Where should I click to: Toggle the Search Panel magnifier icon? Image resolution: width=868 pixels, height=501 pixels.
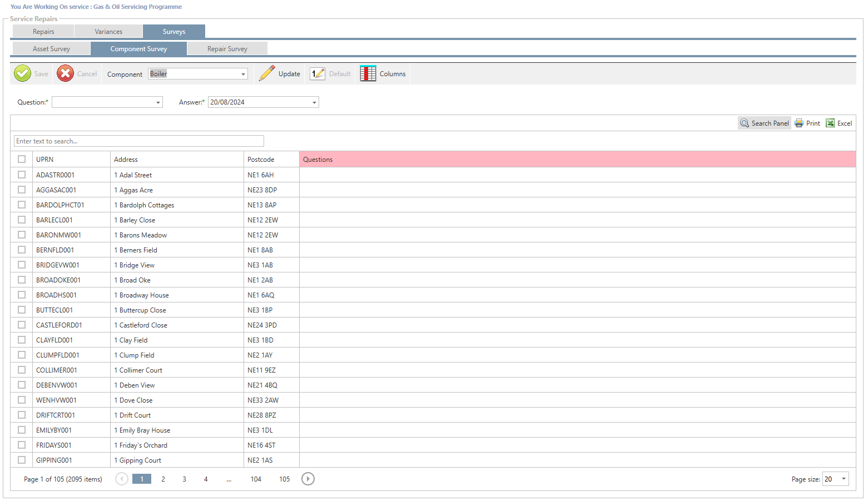coord(745,123)
